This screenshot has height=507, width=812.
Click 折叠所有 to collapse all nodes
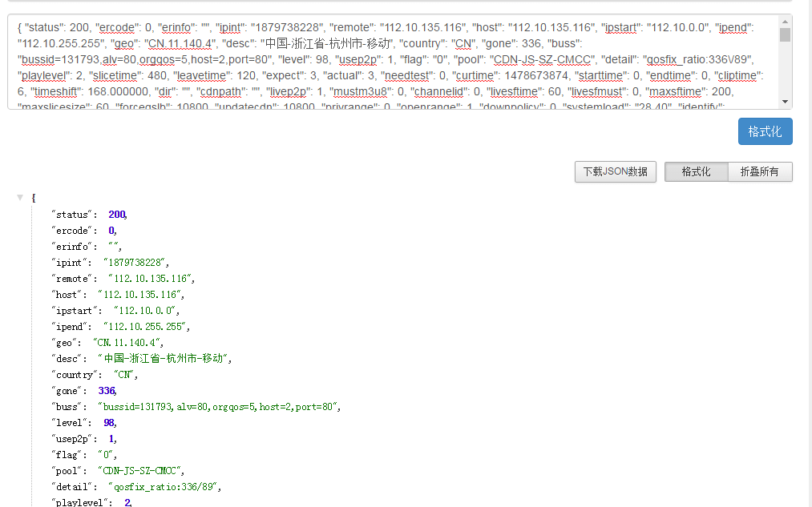pyautogui.click(x=760, y=171)
